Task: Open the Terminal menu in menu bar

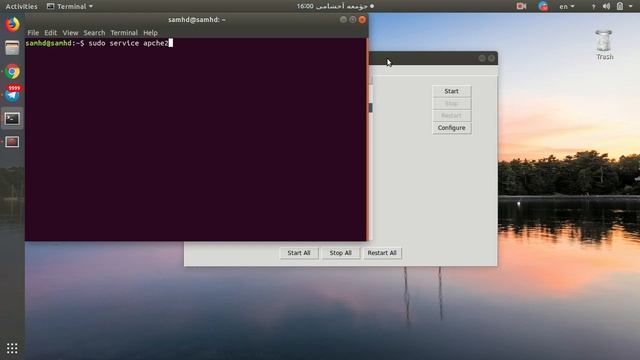Action: (124, 33)
